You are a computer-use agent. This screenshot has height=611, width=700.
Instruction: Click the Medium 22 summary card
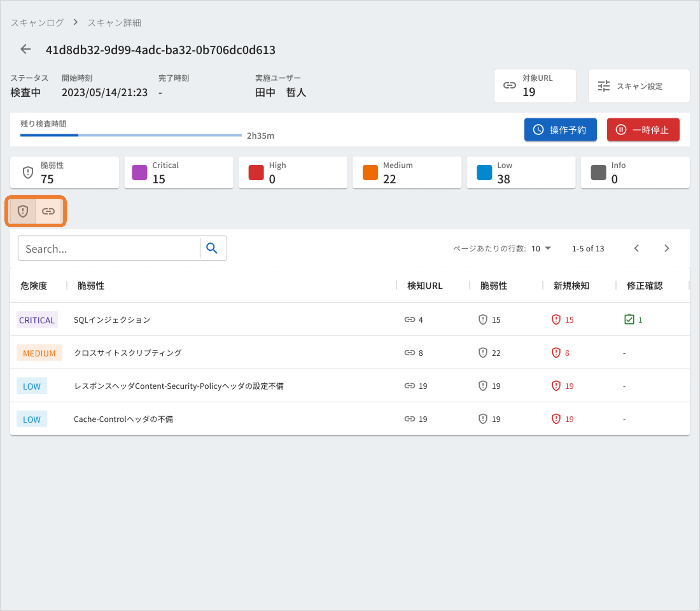(407, 173)
